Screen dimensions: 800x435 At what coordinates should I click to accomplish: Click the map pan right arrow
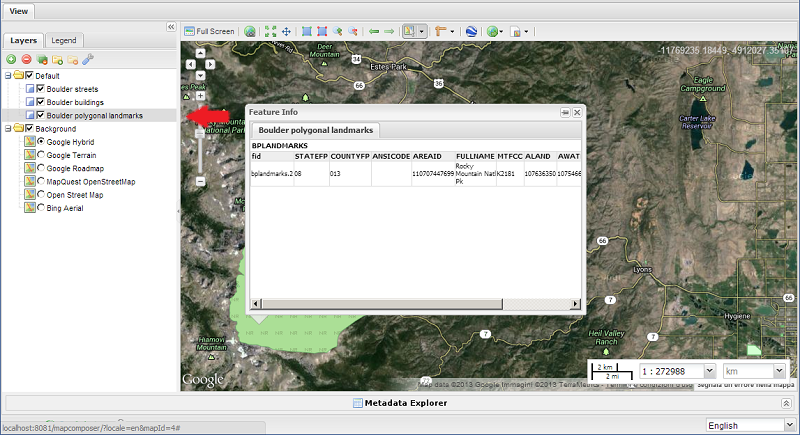[210, 64]
